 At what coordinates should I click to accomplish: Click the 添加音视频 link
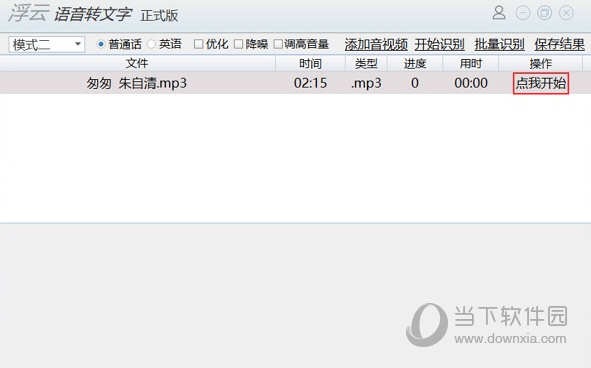[376, 44]
